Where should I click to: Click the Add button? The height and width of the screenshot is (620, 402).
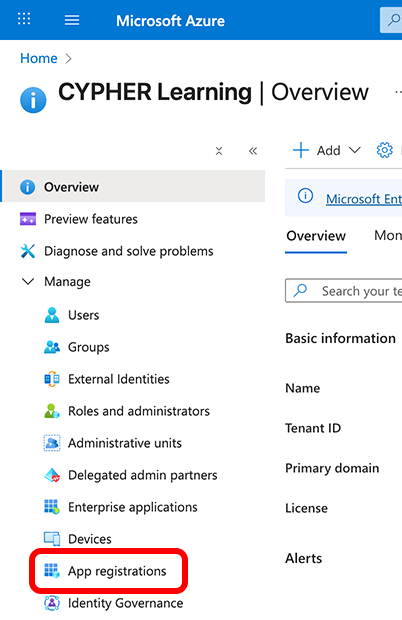pyautogui.click(x=327, y=150)
